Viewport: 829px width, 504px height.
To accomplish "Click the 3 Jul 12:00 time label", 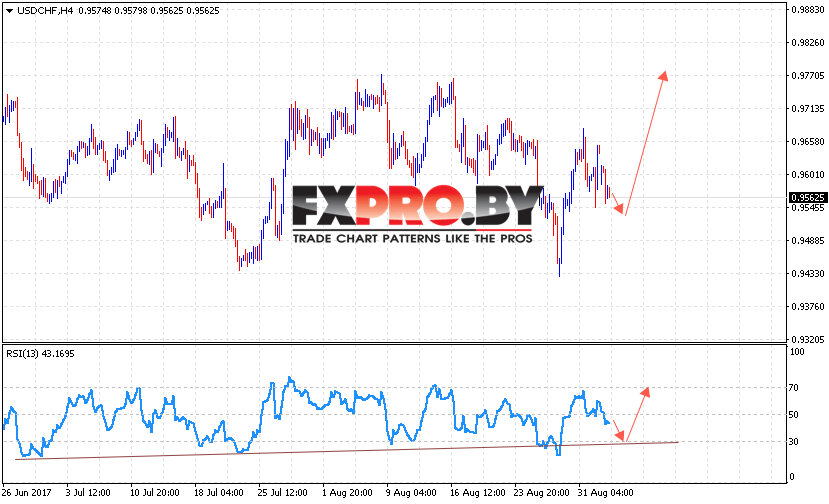I will (x=88, y=492).
